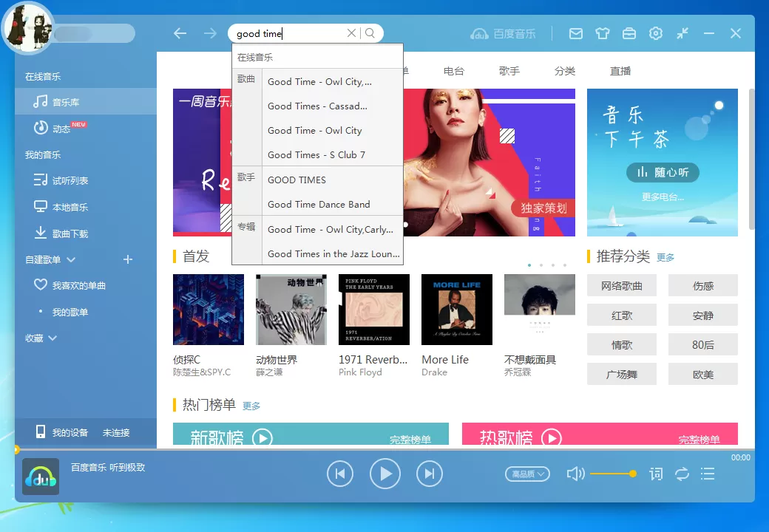This screenshot has height=532, width=769.
Task: Click 我的设备 phone icon
Action: [41, 432]
